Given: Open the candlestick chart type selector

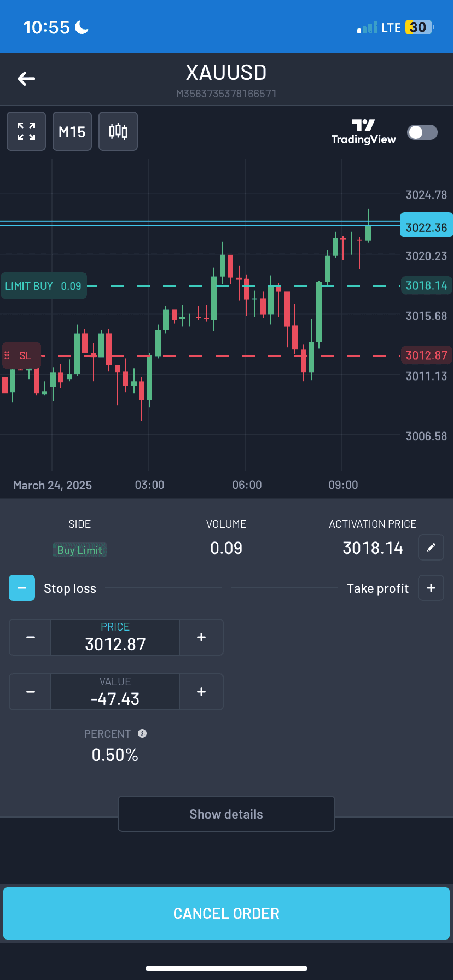Looking at the screenshot, I should pos(118,131).
